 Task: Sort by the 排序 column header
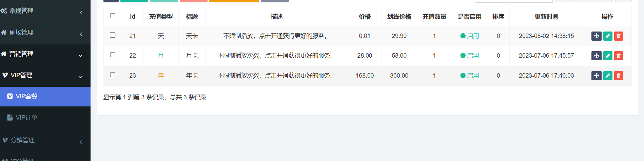click(x=498, y=17)
